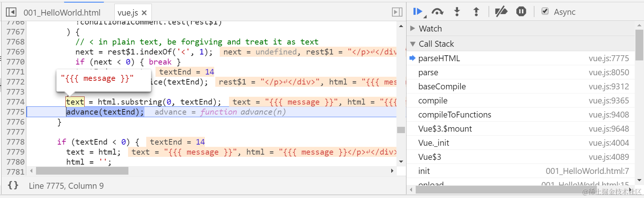This screenshot has width=644, height=198.
Task: Click the editor scroll right arrow
Action: point(392,171)
